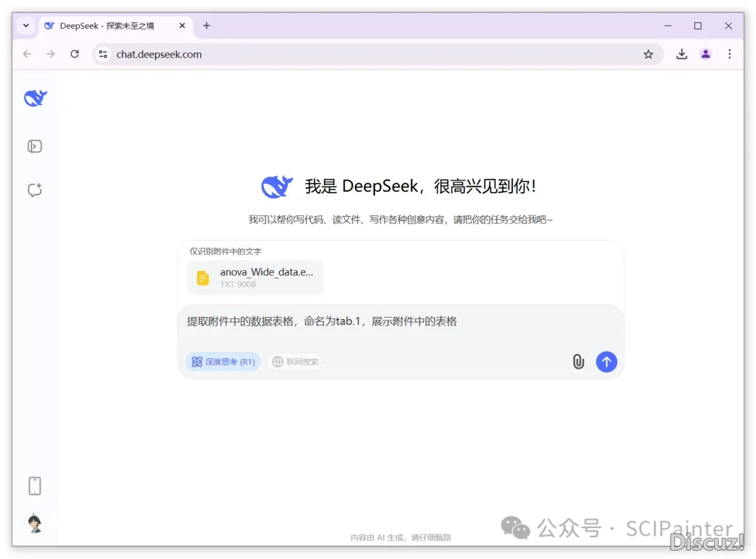The height and width of the screenshot is (559, 756).
Task: Close the DeepSeek browser tab
Action: pyautogui.click(x=182, y=26)
